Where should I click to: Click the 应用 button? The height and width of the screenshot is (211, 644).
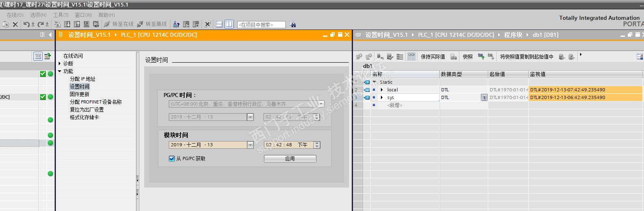coord(290,158)
